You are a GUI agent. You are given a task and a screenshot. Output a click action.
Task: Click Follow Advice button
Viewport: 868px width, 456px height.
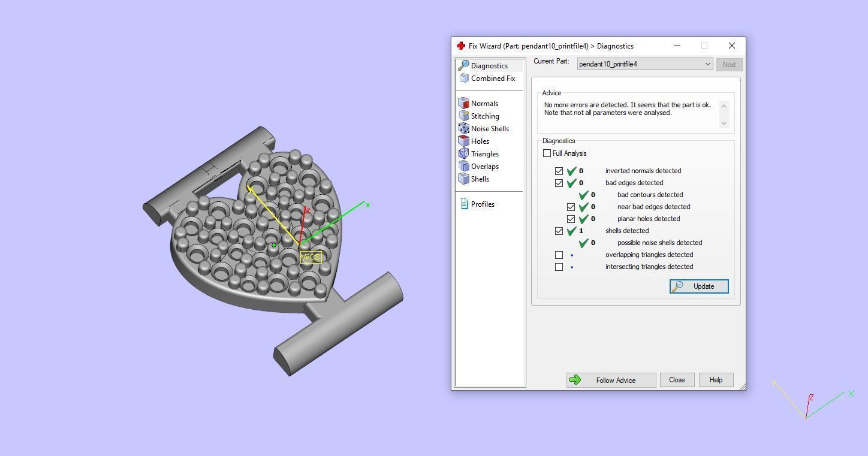pyautogui.click(x=611, y=380)
